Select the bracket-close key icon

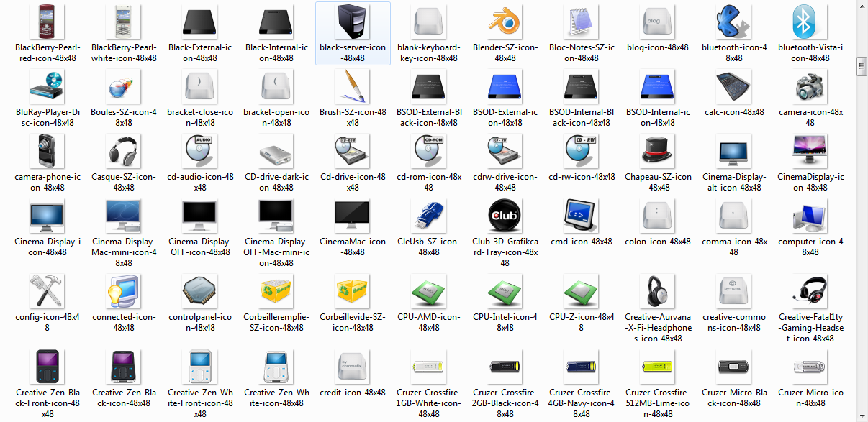tap(200, 86)
